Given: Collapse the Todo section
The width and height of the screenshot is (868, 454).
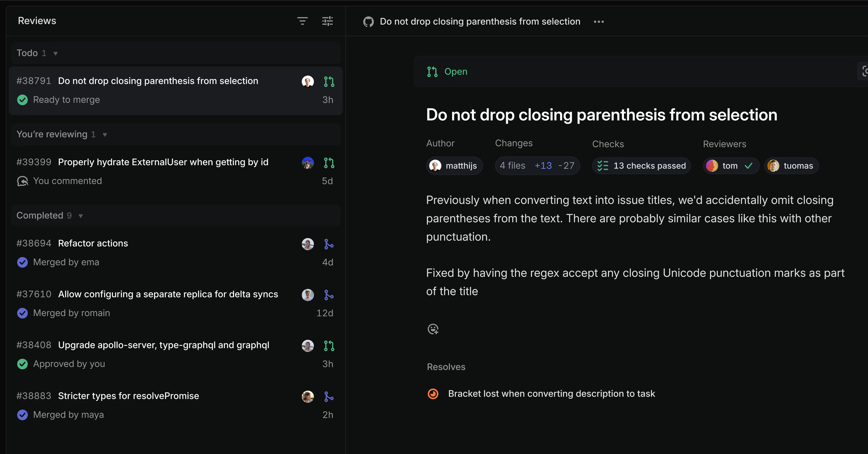Looking at the screenshot, I should click(x=56, y=53).
